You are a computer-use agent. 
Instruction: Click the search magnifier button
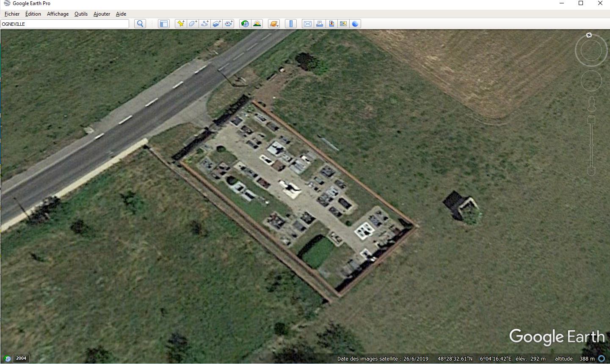(140, 24)
